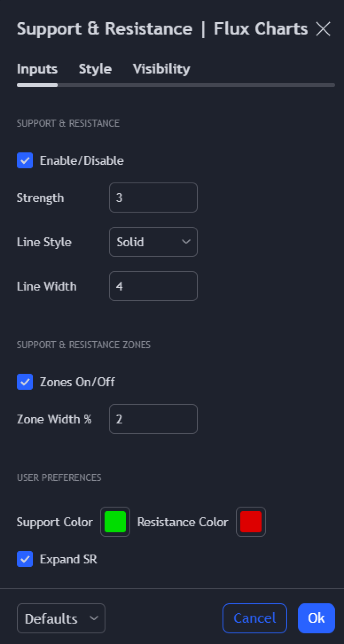Click the Line Width input field
The image size is (344, 644).
(x=153, y=286)
